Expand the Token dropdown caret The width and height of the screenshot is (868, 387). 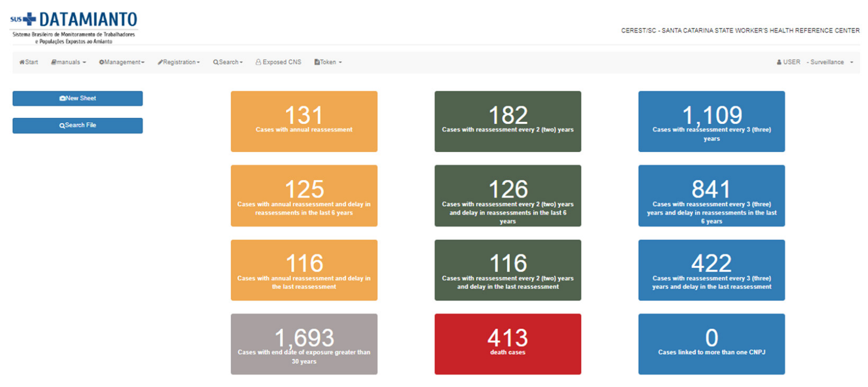[340, 63]
